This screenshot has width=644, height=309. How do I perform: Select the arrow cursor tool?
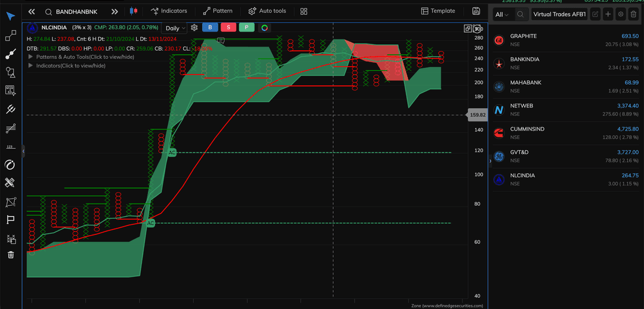pos(10,16)
